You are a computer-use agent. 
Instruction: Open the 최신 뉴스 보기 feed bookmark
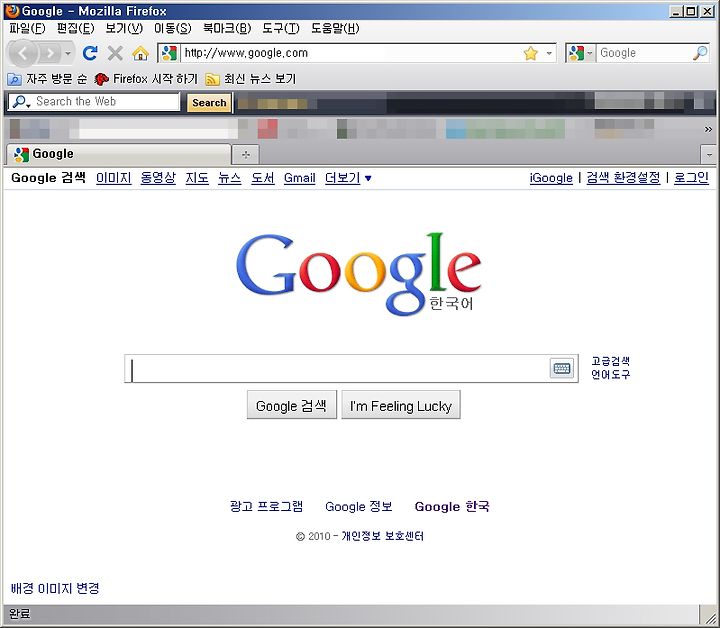250,79
